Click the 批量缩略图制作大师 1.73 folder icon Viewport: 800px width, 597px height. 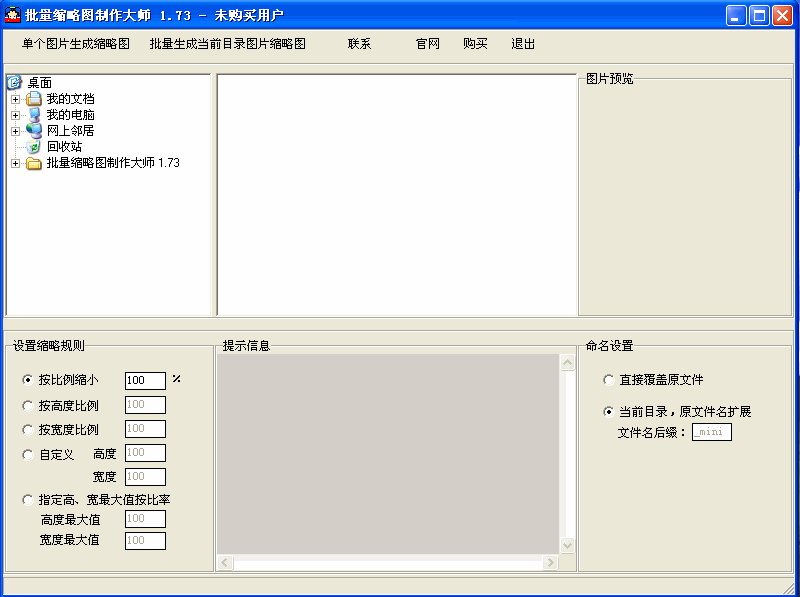click(x=34, y=163)
